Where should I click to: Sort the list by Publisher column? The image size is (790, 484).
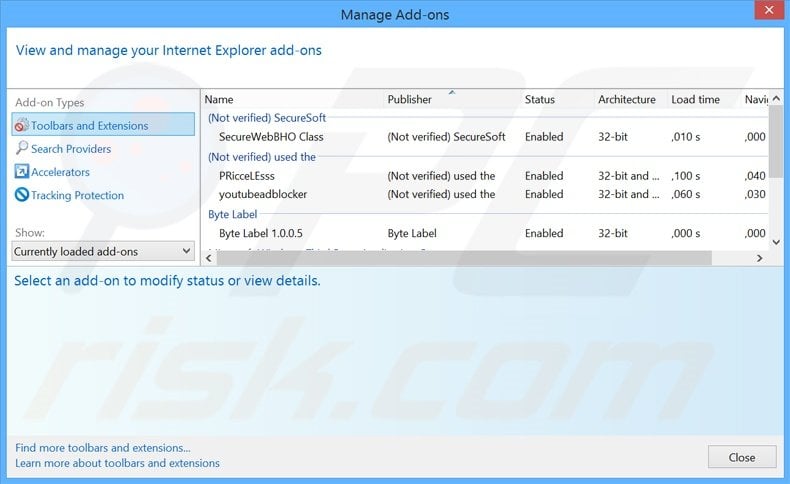(x=410, y=99)
